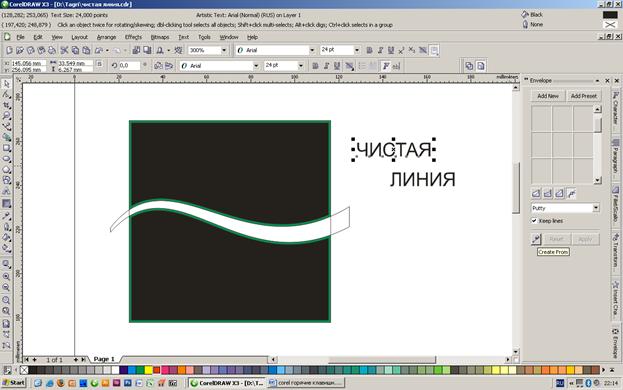
Task: Click the Start button on taskbar
Action: pyautogui.click(x=14, y=383)
